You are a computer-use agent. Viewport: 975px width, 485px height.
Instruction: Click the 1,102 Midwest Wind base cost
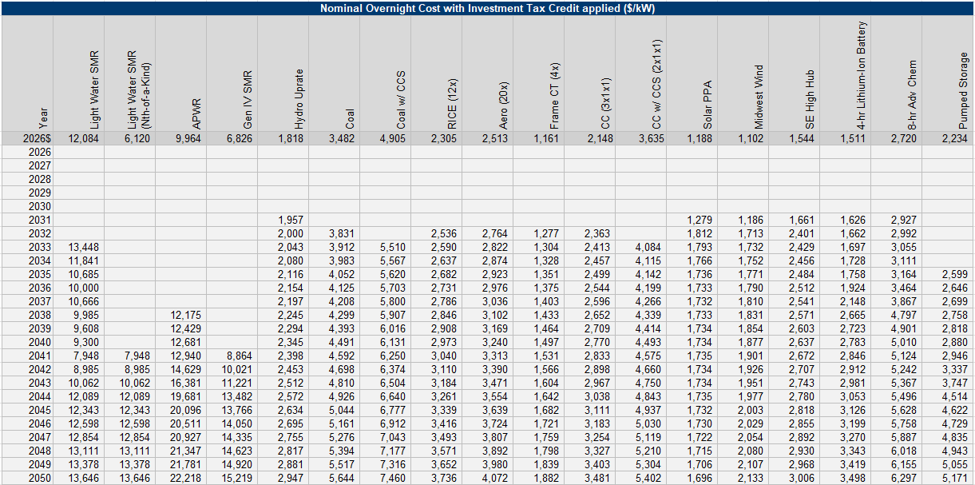coord(751,139)
